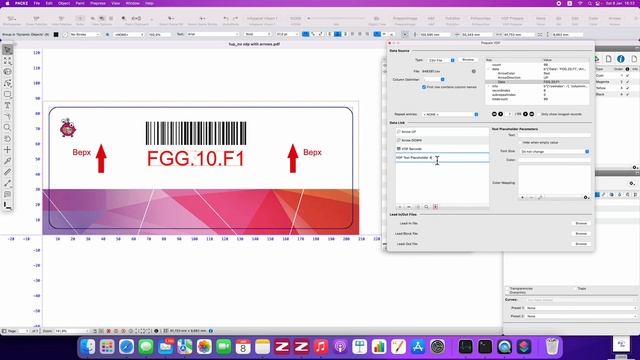
Task: Open Calendar from the Dock
Action: tap(243, 347)
